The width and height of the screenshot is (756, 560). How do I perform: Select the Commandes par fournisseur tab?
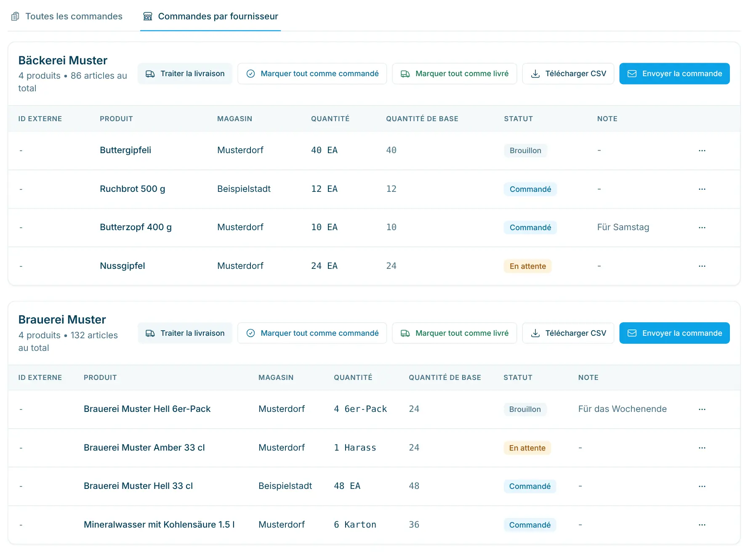(210, 16)
